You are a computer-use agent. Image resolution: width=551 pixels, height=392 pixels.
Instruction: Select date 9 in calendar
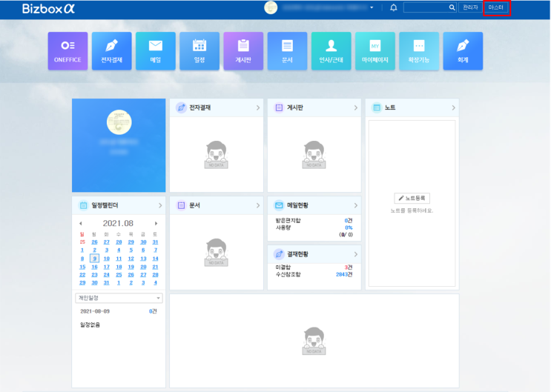[x=94, y=259]
